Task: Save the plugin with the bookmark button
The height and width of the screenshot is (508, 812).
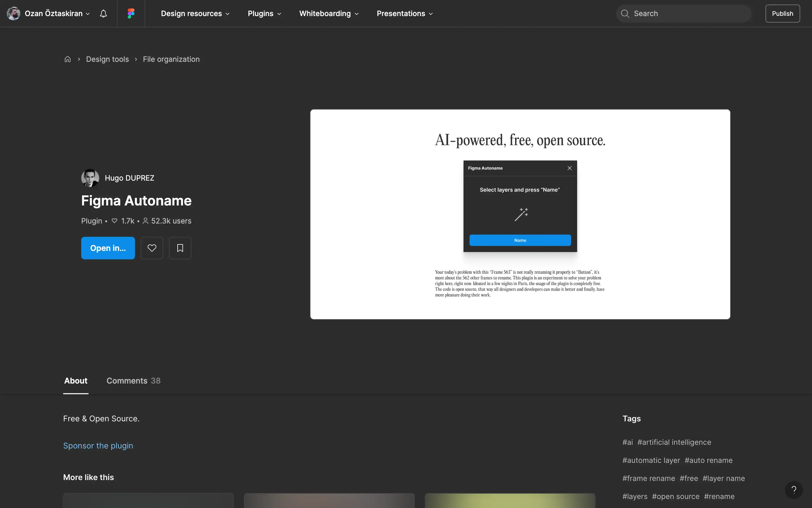Action: point(180,248)
